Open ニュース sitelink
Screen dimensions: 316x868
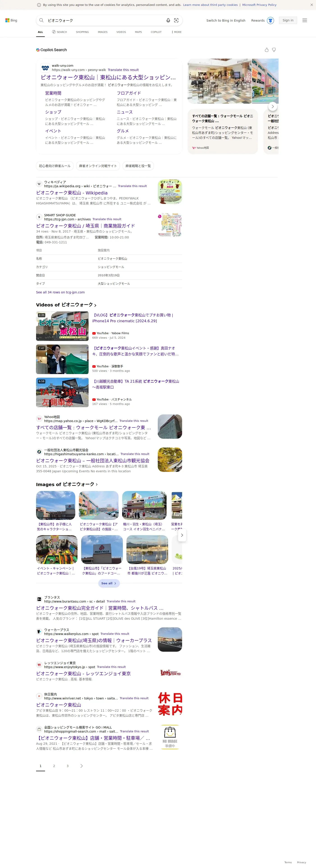pos(125,112)
